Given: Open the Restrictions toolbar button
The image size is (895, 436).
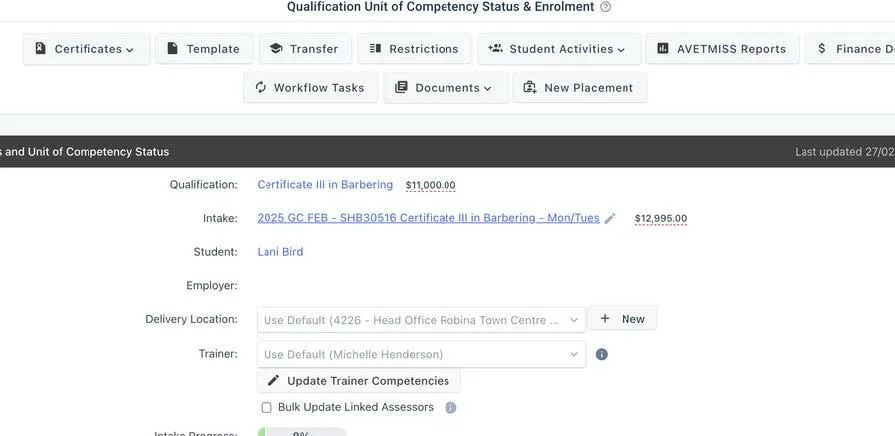Looking at the screenshot, I should 414,49.
